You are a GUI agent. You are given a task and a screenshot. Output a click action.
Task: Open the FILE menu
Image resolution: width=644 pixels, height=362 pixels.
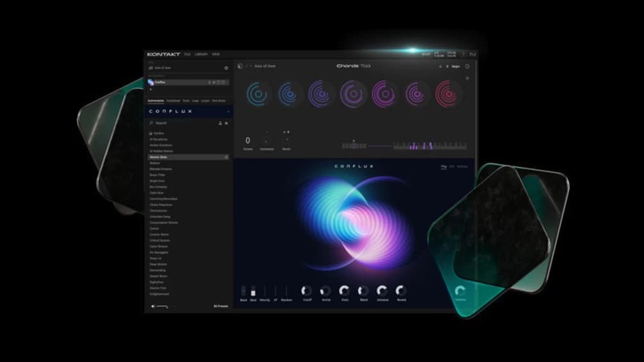[x=187, y=54]
